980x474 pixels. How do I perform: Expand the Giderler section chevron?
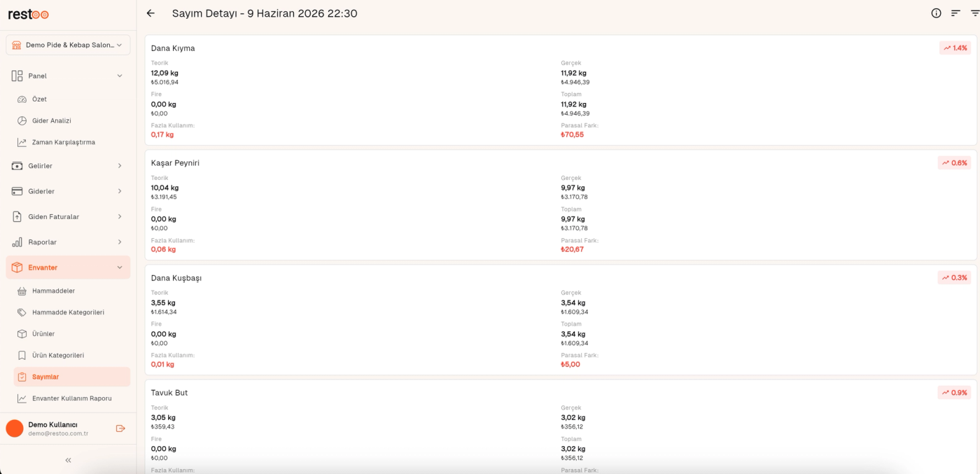pos(120,191)
